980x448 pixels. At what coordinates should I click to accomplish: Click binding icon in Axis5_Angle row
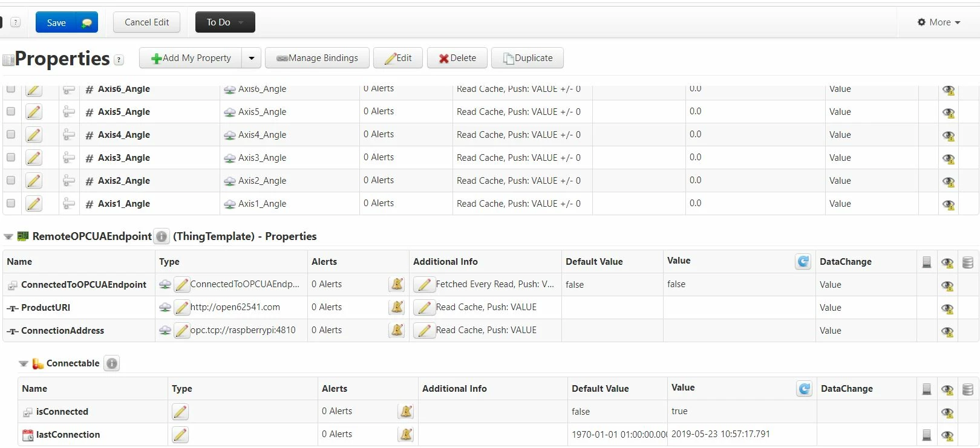[69, 112]
